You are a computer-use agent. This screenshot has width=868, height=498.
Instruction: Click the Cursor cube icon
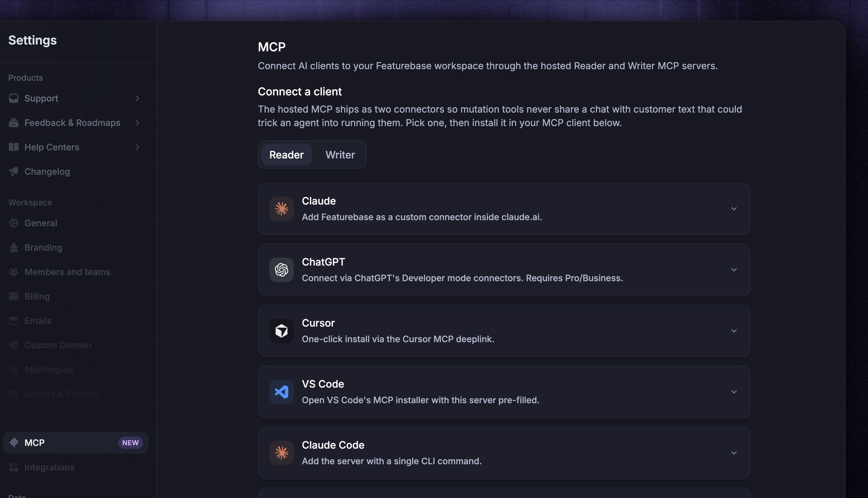281,331
